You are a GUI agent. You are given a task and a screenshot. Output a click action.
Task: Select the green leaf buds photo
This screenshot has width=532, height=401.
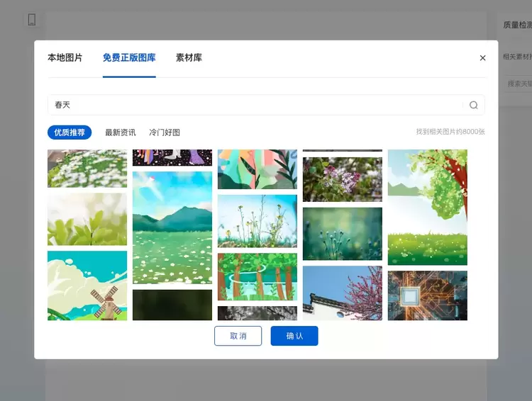(x=87, y=220)
